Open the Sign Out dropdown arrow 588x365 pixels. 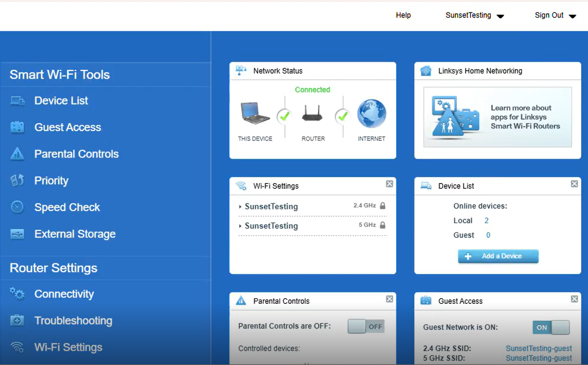[572, 16]
